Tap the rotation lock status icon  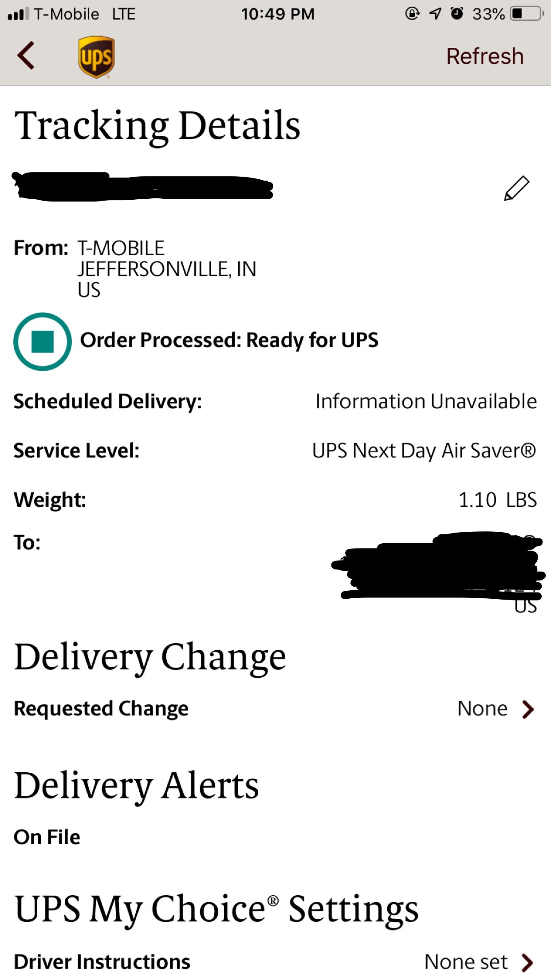(x=412, y=14)
